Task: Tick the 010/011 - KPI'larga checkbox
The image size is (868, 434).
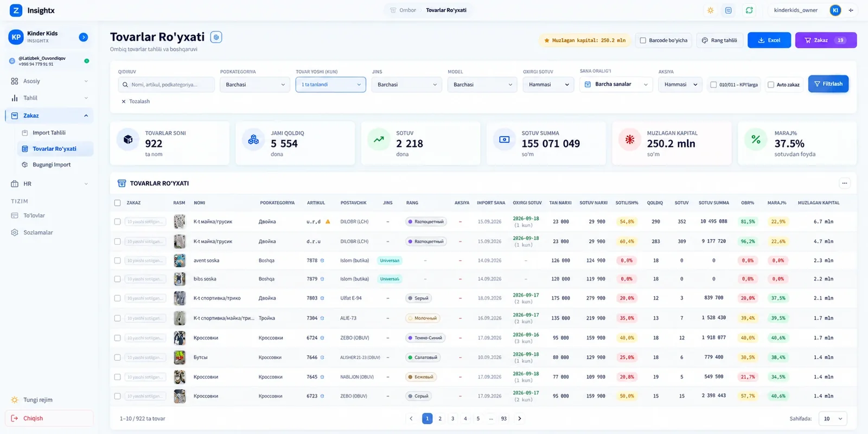Action: coord(713,85)
